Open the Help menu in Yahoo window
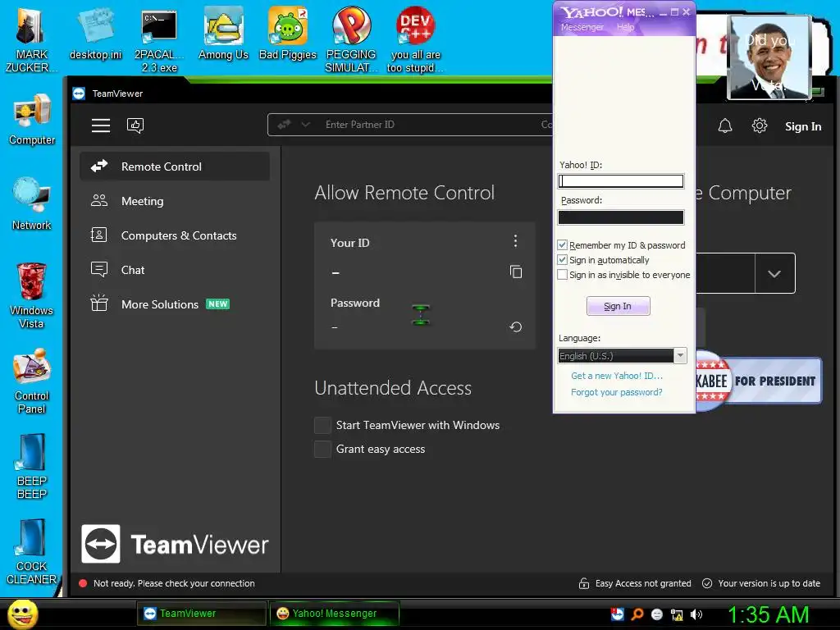This screenshot has height=630, width=840. [x=625, y=27]
